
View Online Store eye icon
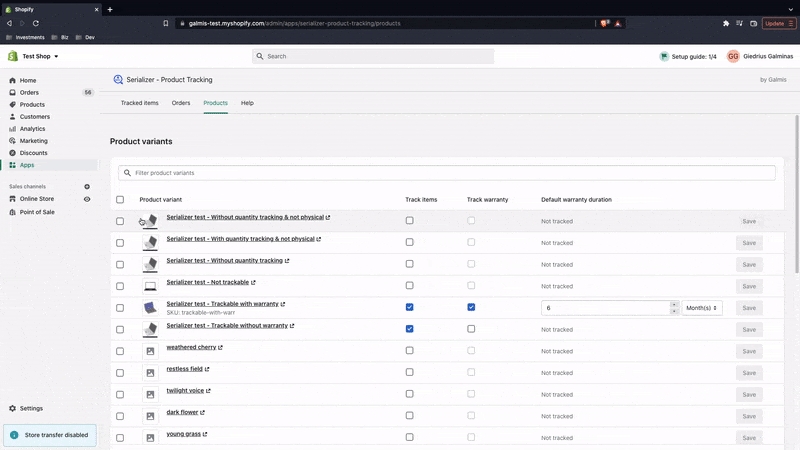(x=87, y=199)
